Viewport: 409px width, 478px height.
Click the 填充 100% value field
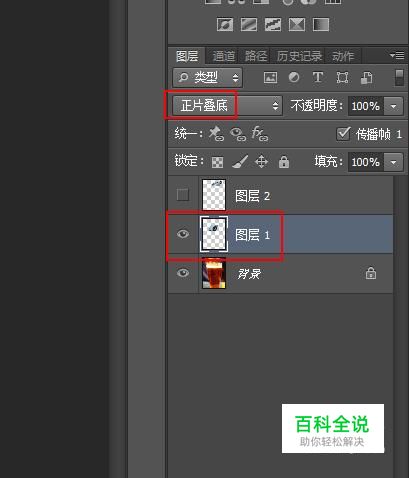[x=366, y=162]
